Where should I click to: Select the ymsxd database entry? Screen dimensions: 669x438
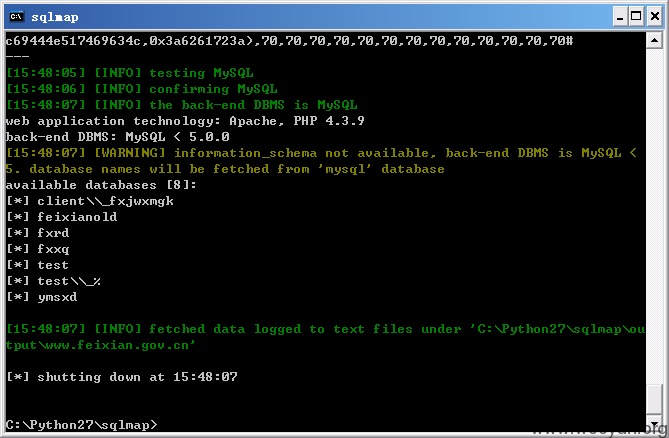[57, 297]
